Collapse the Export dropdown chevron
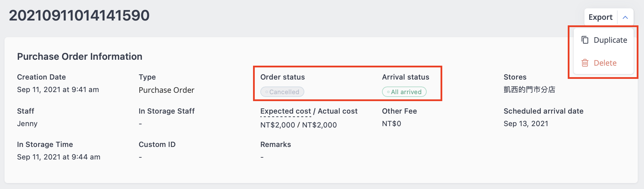The image size is (644, 189). coord(625,17)
